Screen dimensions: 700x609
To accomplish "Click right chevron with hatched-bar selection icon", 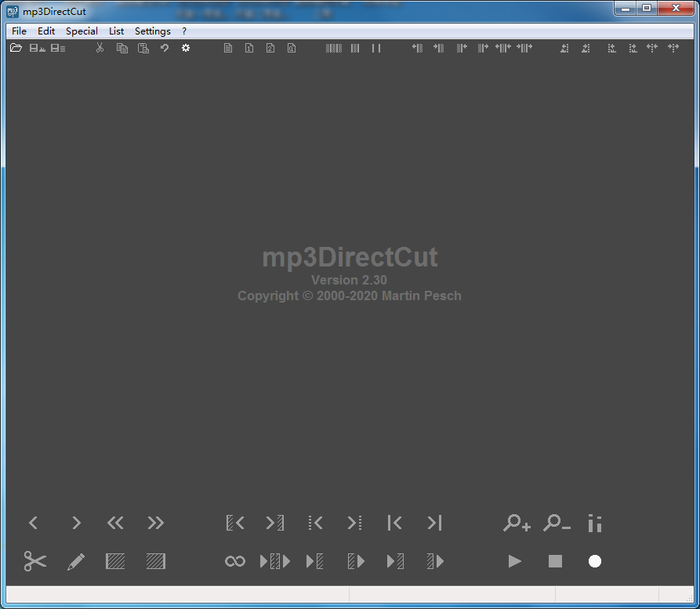I will pos(275,523).
